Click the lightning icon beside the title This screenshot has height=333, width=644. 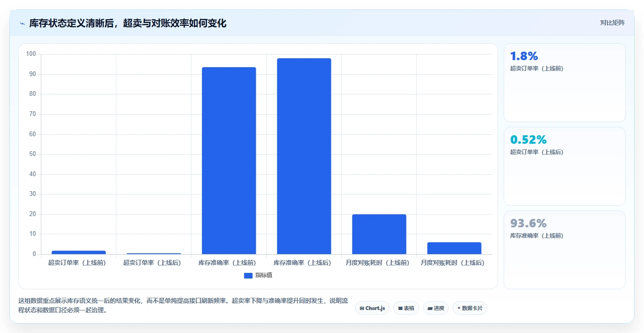[x=22, y=23]
